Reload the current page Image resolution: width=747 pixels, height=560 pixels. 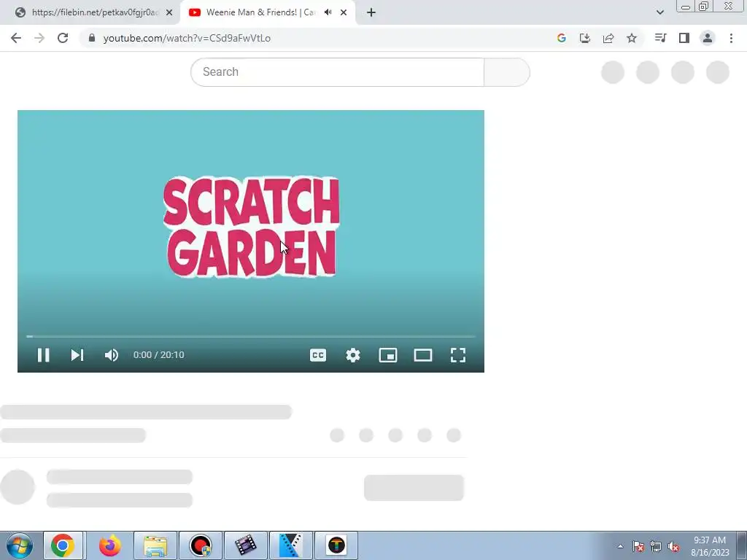[63, 38]
